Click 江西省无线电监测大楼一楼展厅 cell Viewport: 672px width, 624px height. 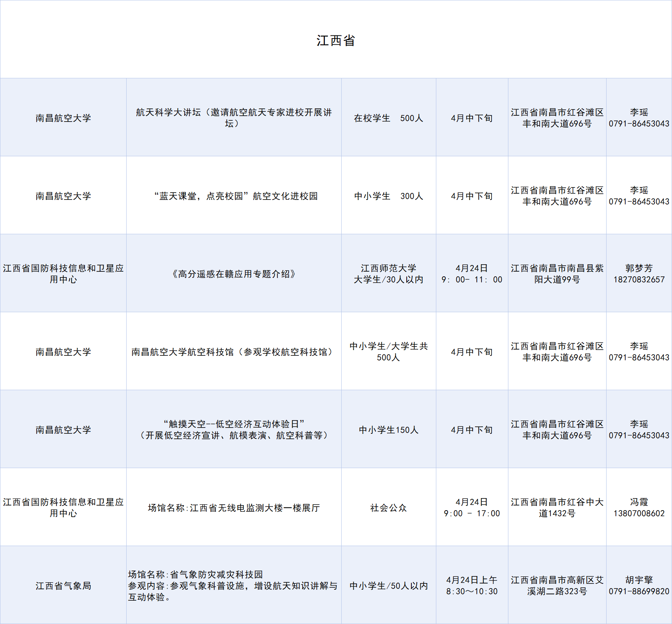click(234, 507)
